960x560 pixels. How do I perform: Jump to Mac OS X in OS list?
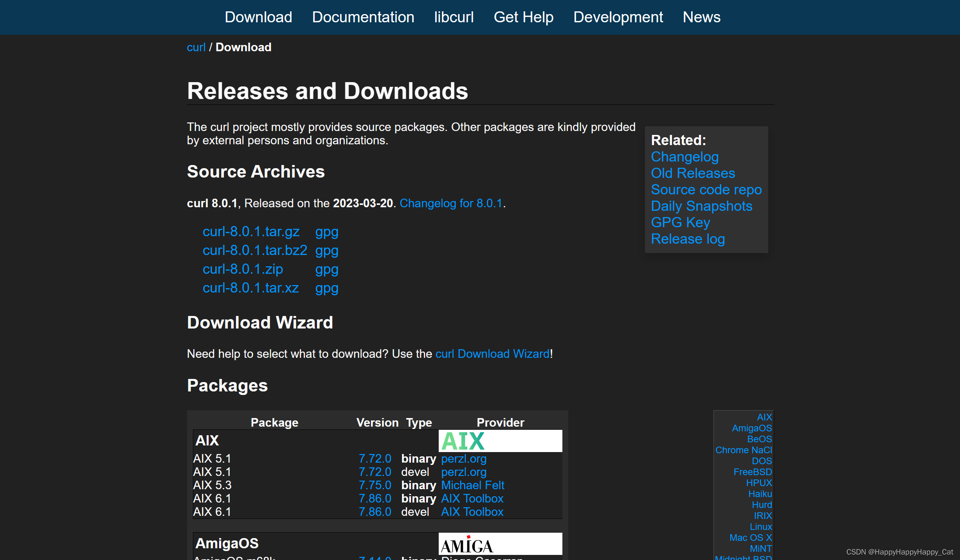point(750,538)
